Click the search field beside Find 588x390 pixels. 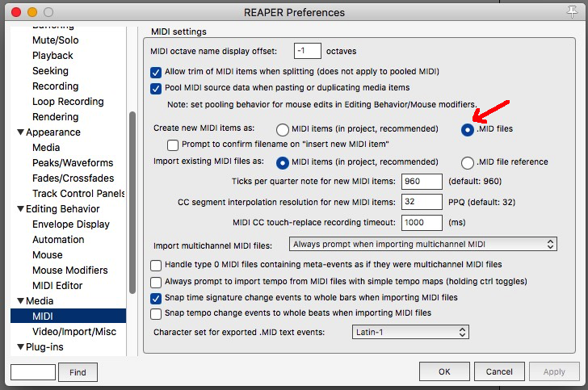[33, 372]
